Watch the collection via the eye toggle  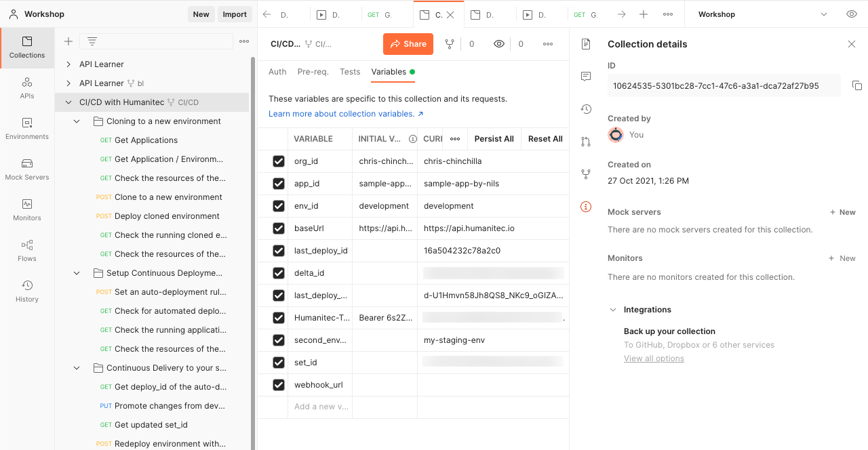click(498, 43)
